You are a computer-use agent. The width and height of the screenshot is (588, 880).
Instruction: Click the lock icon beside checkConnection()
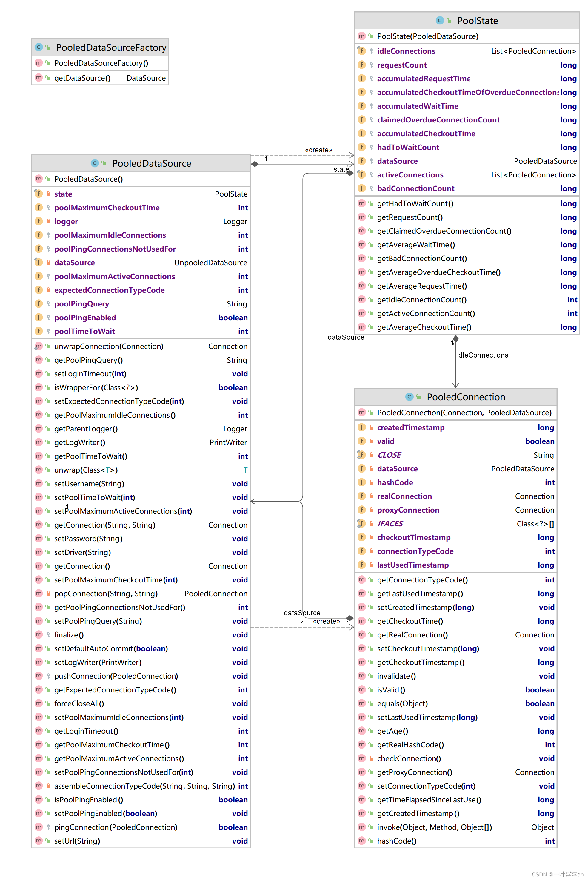(x=371, y=758)
